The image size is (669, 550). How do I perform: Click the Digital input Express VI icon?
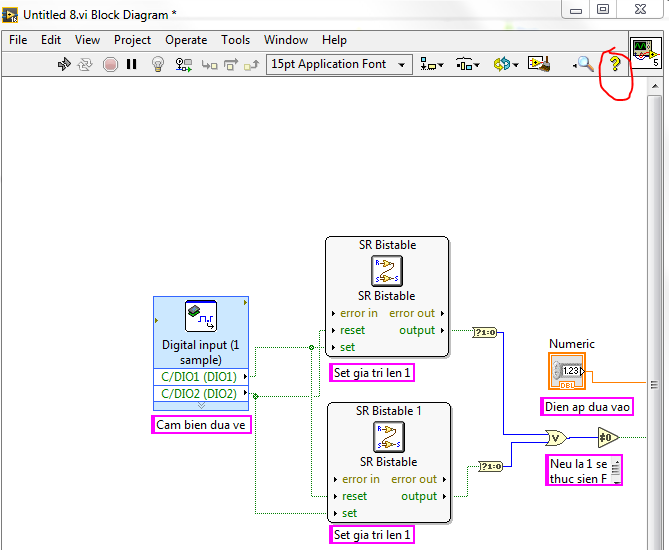201,317
